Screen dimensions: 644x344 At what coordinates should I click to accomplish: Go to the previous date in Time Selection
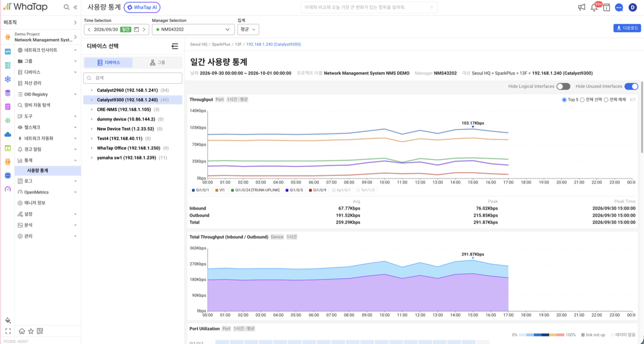tap(89, 30)
